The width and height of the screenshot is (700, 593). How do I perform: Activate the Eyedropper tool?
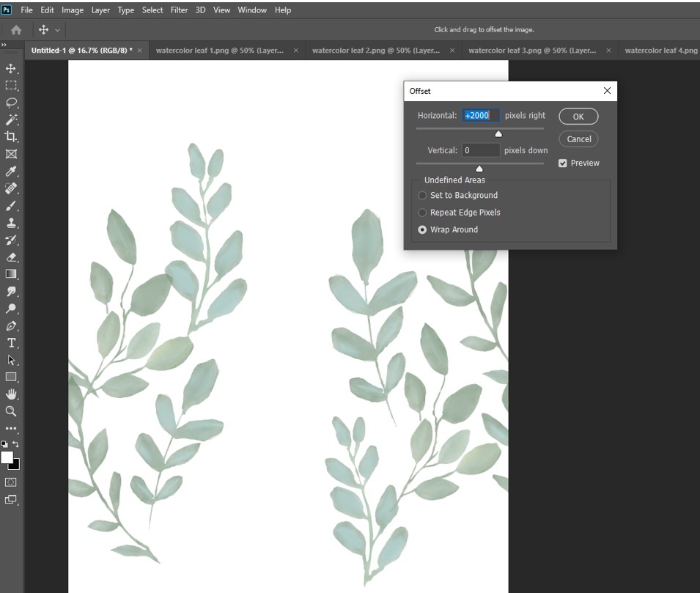pyautogui.click(x=11, y=172)
